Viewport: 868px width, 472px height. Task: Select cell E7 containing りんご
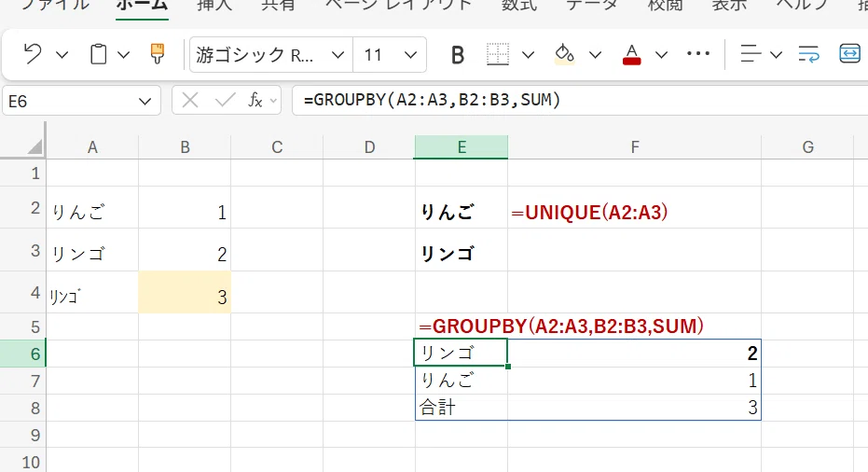(462, 380)
